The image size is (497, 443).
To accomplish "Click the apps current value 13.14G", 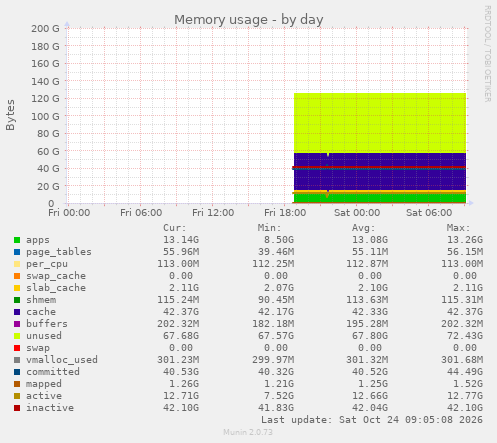I will pyautogui.click(x=181, y=240).
